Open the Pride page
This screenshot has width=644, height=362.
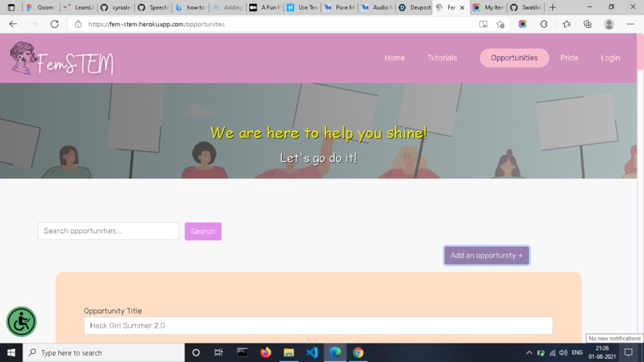[x=569, y=58]
